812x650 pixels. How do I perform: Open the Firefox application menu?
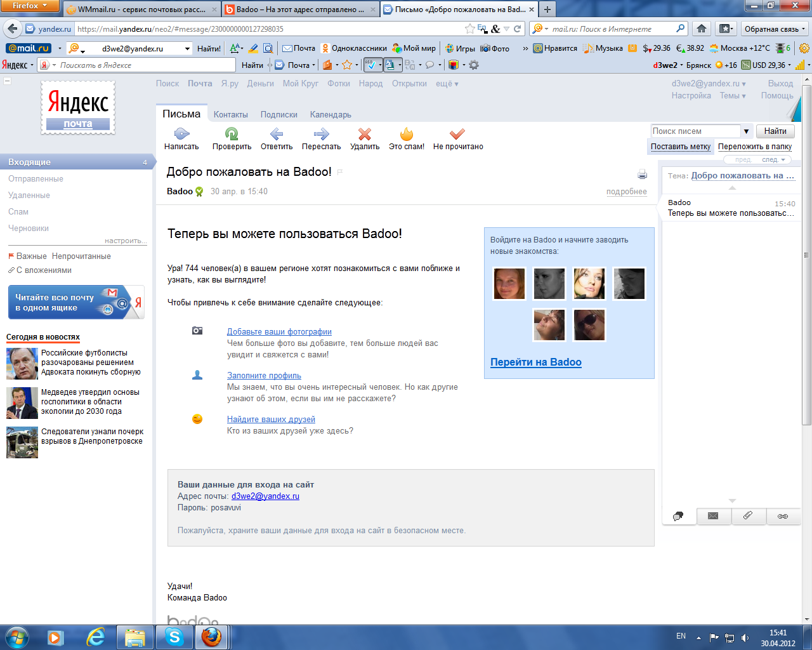30,6
